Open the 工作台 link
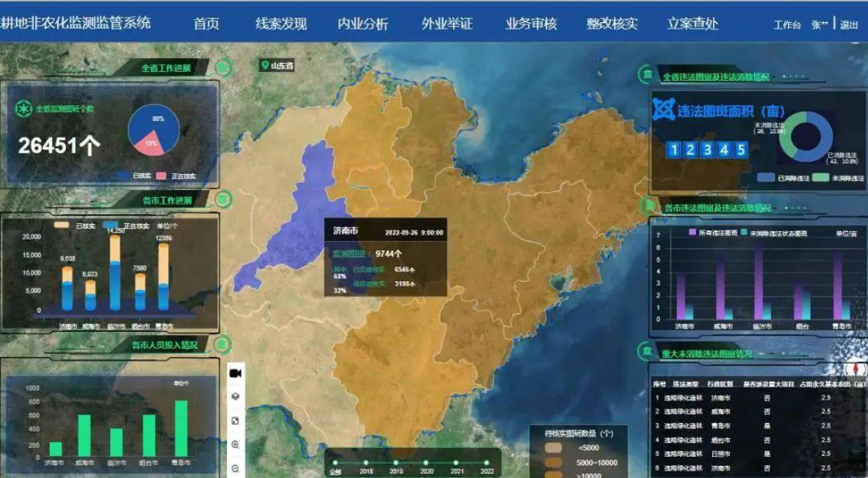 click(x=787, y=26)
